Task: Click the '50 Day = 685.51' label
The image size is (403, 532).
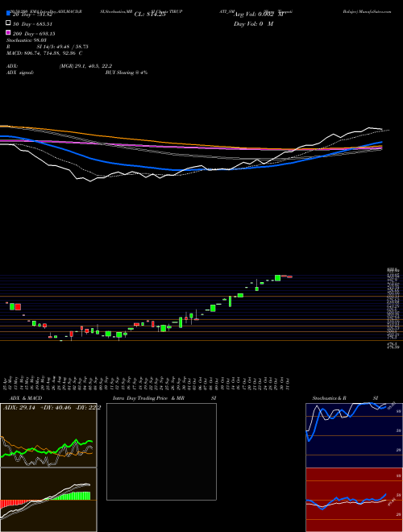Action: click(x=32, y=23)
